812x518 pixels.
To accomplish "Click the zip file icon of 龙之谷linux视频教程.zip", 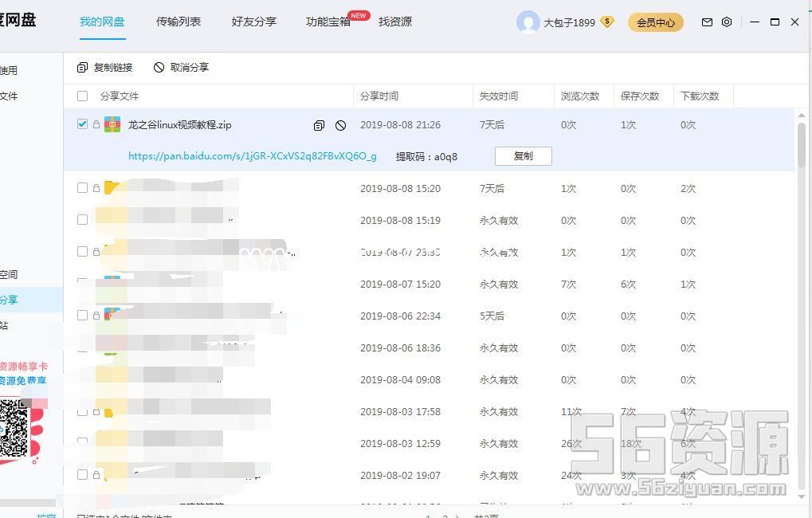I will pos(112,125).
